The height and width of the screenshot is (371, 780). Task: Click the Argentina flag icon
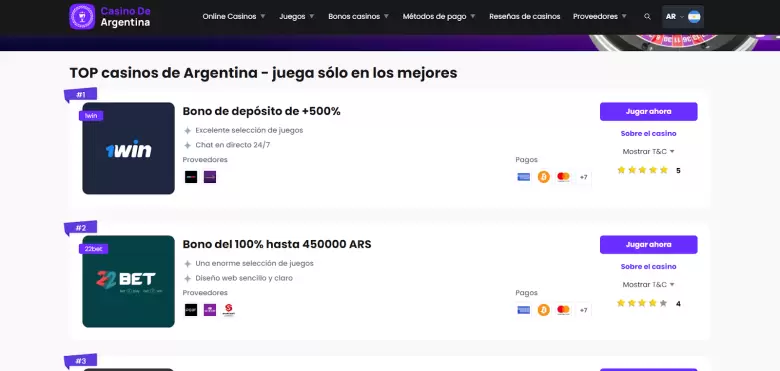pyautogui.click(x=694, y=16)
